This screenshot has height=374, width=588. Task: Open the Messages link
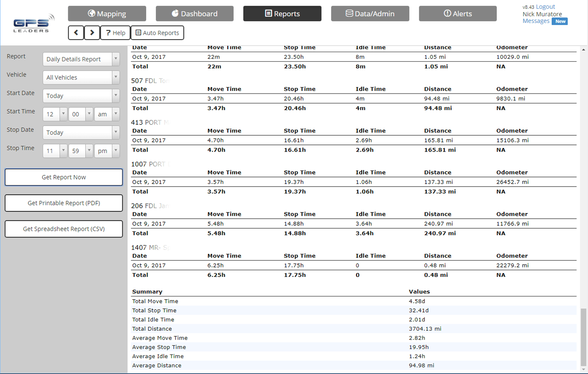point(536,21)
